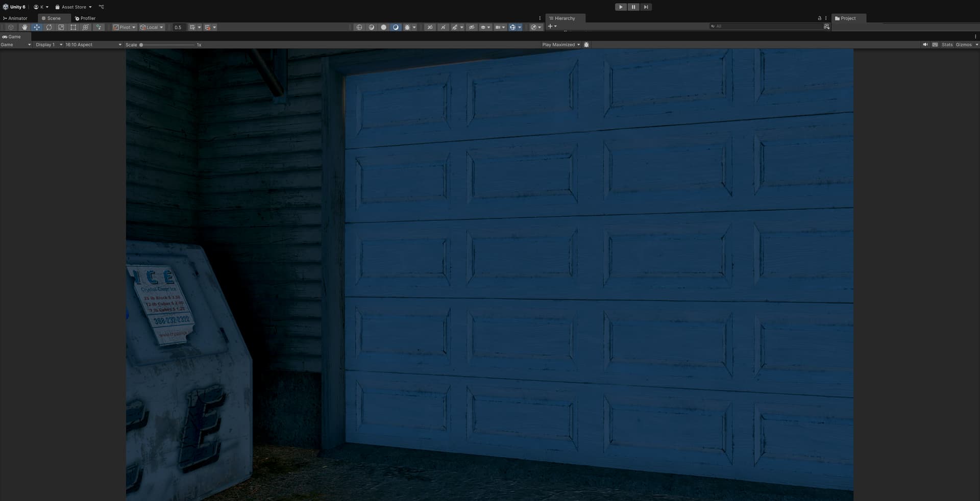Select the Rect Transform tool

pyautogui.click(x=73, y=27)
